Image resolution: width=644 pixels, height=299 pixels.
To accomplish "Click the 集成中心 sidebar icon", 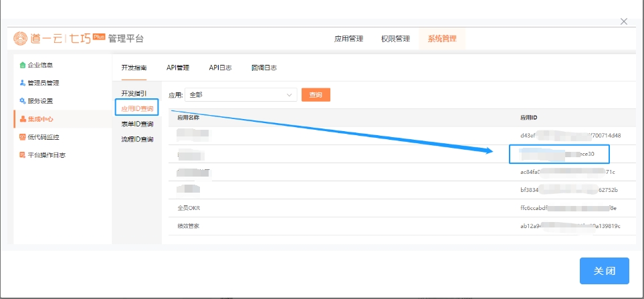I will (23, 119).
